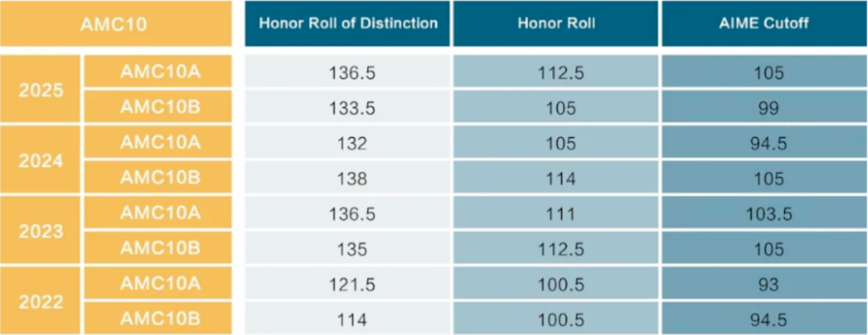Click the 111 Honor Roll value
868x335 pixels.
(x=557, y=213)
